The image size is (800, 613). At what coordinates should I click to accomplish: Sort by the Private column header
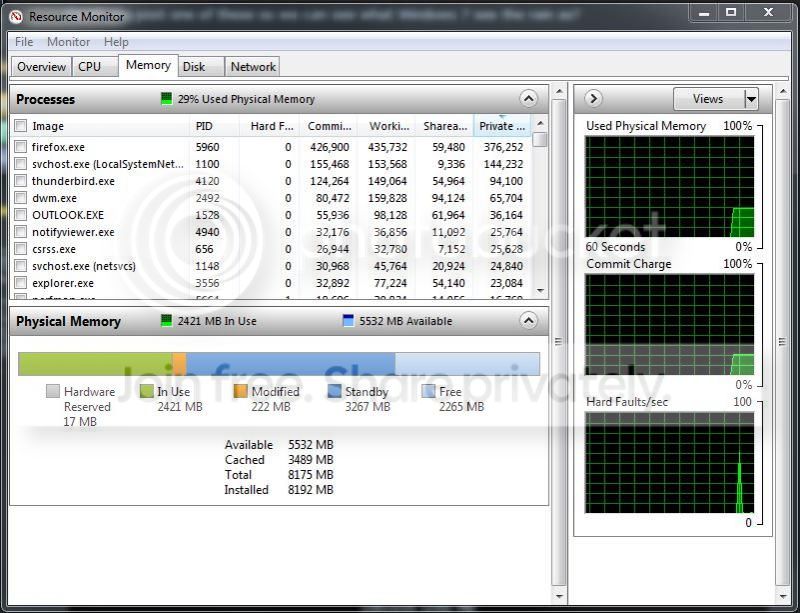tap(502, 126)
